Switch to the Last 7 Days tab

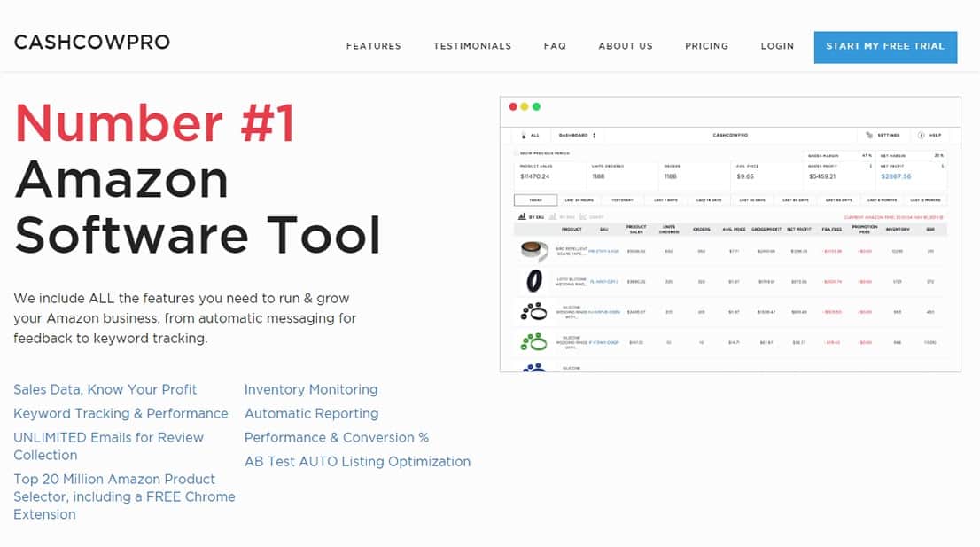pos(665,200)
